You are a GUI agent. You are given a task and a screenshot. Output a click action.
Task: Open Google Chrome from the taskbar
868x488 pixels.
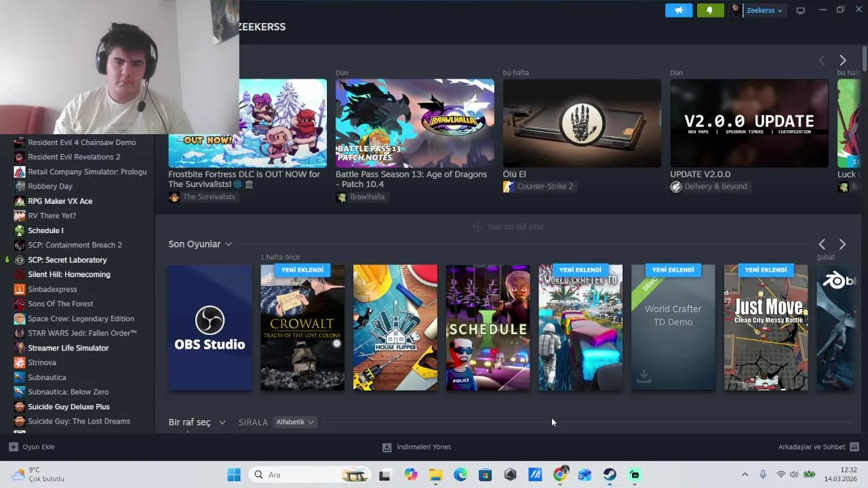(560, 474)
